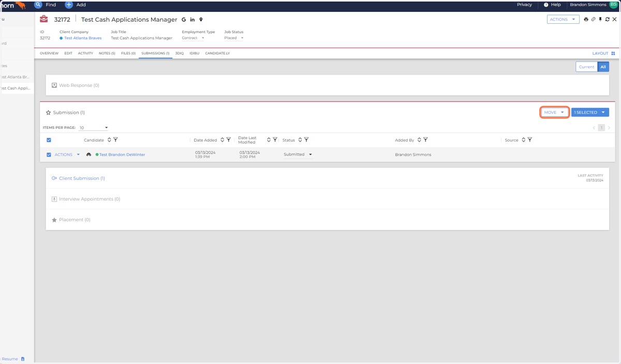Open the BS user avatar

[614, 4]
